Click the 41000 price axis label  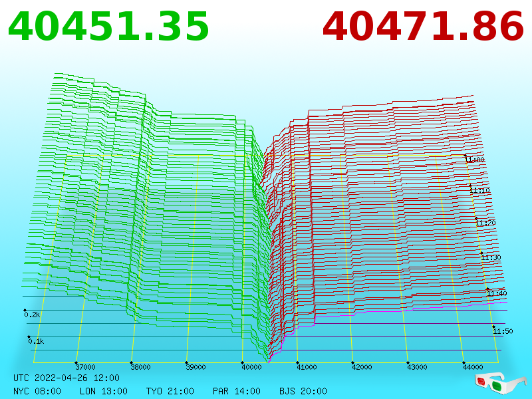pos(307,367)
